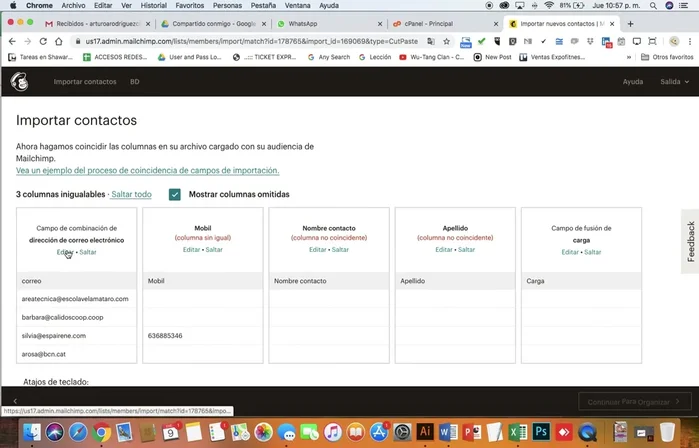
Task: Click the translate page icon in address bar
Action: [431, 41]
